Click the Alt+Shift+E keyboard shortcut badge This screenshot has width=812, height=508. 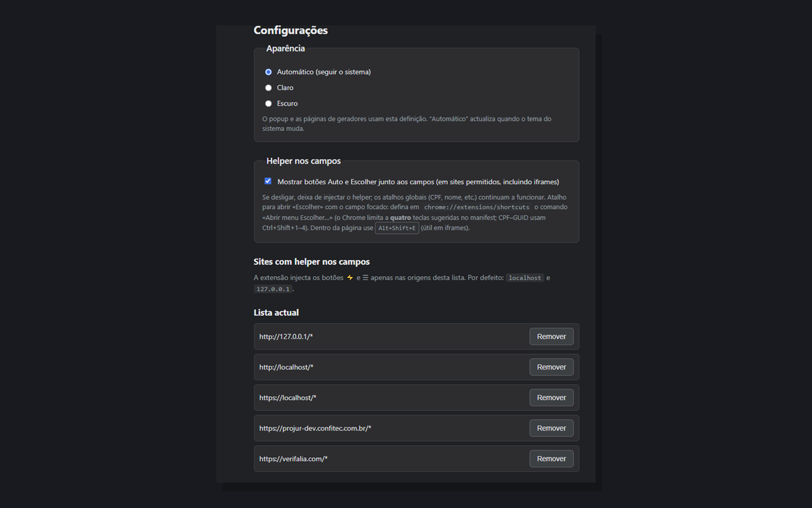(397, 228)
